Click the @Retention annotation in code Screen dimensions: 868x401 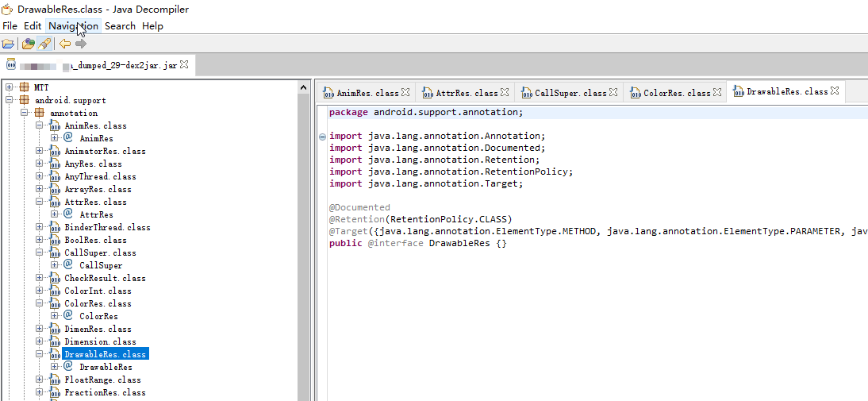(356, 219)
